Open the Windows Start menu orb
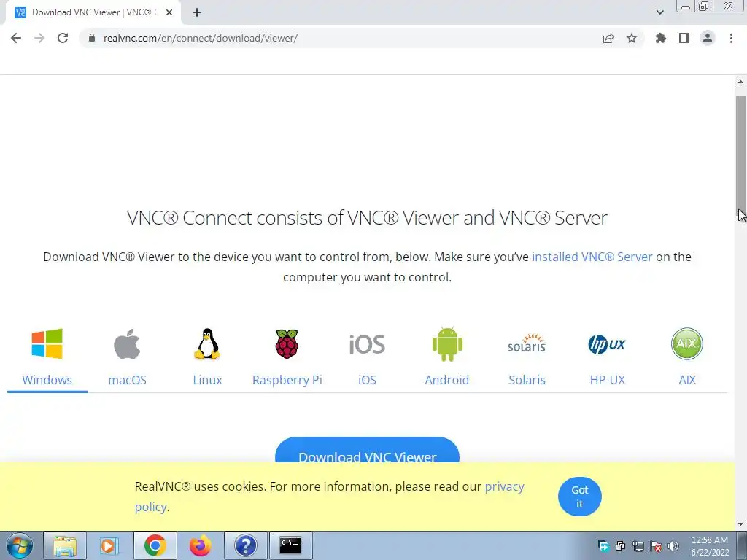This screenshot has height=560, width=747. tap(20, 545)
